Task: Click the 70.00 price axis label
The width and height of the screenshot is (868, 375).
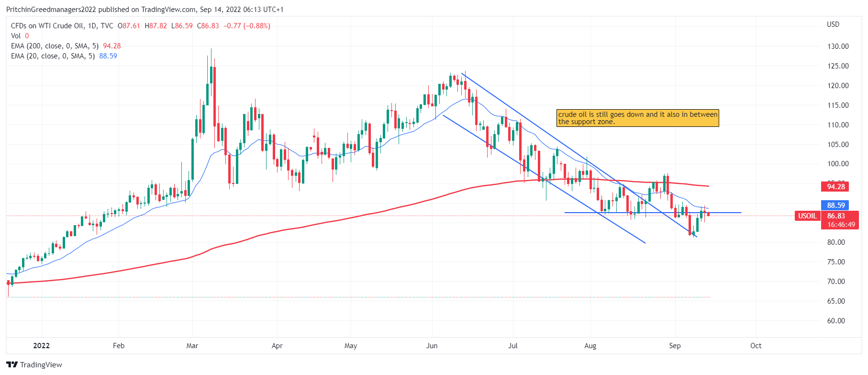Action: coord(836,282)
